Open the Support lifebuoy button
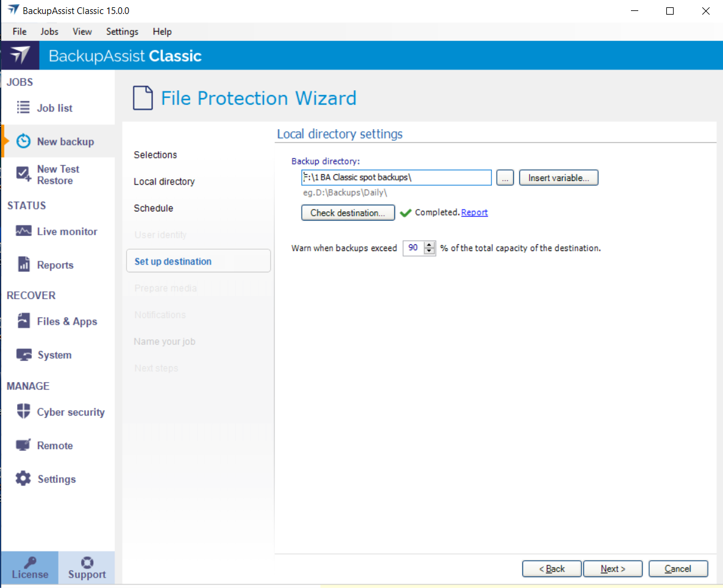723x588 pixels. click(87, 568)
